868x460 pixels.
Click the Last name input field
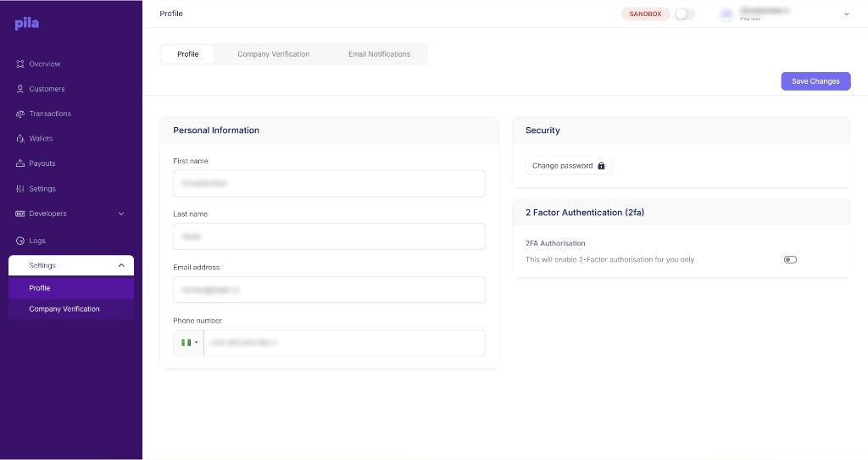(x=329, y=236)
